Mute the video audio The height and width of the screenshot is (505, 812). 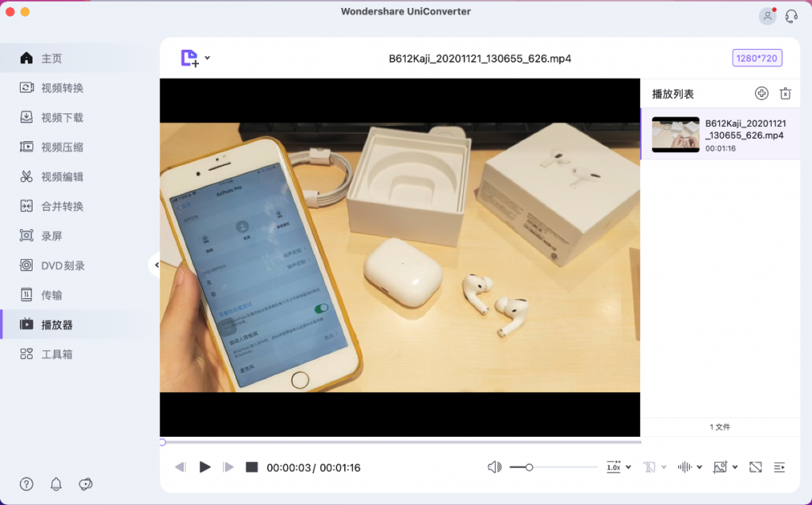493,467
